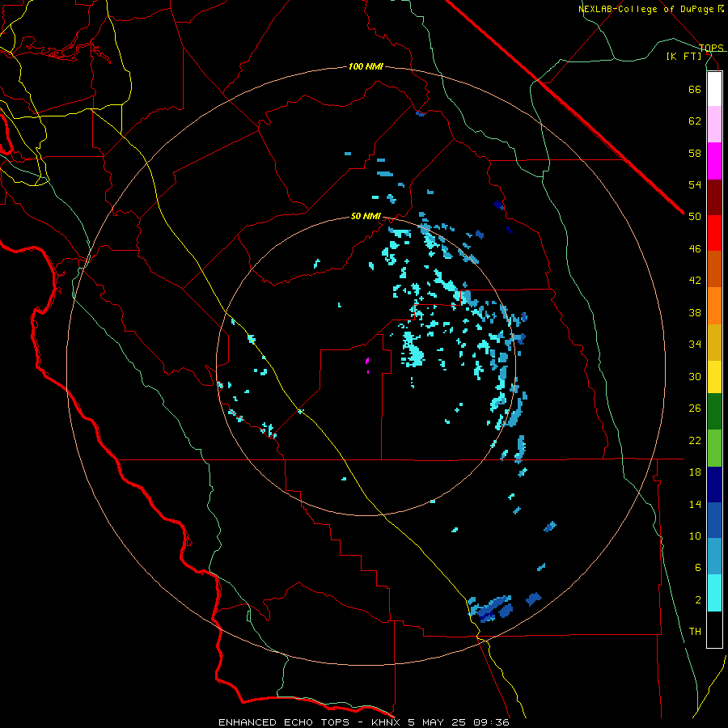Click the '10' legend value
Image resolution: width=728 pixels, height=728 pixels.
tap(695, 535)
